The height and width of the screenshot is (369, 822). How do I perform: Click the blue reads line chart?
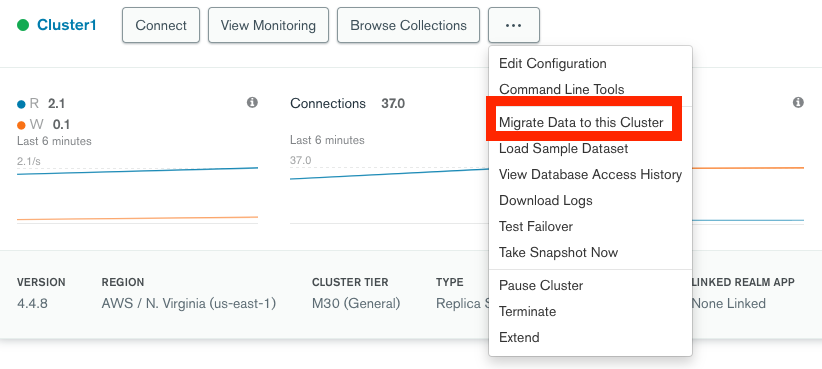[x=137, y=171]
